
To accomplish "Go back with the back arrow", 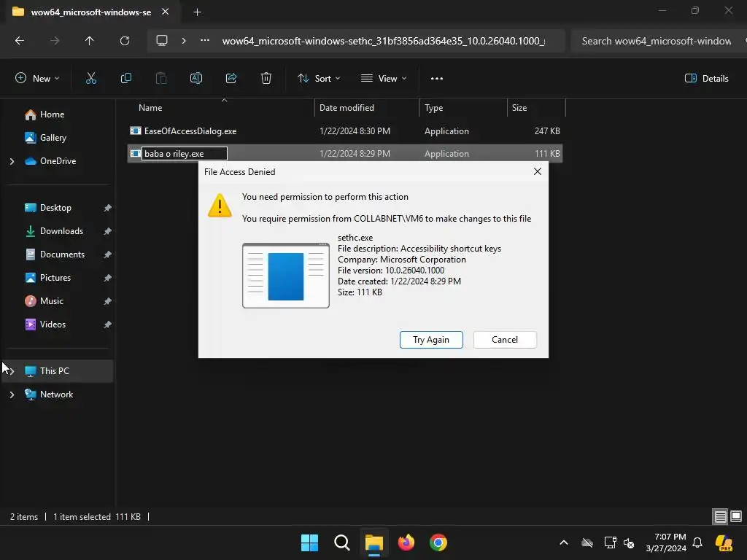I will (20, 41).
